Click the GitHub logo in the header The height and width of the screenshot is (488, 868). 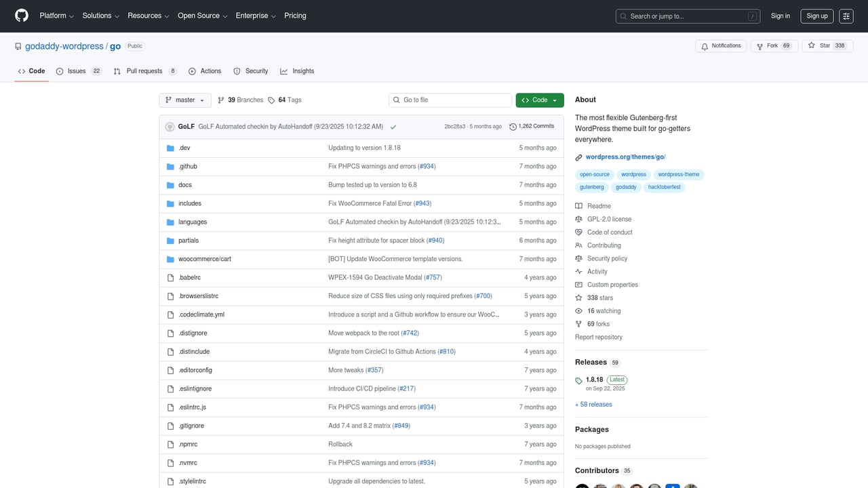[x=21, y=16]
